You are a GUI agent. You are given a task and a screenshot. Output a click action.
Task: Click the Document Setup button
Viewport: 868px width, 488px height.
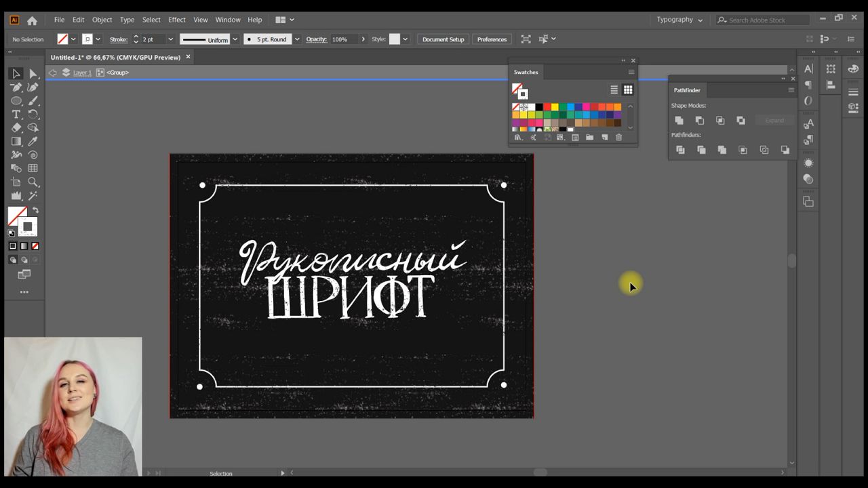[443, 39]
